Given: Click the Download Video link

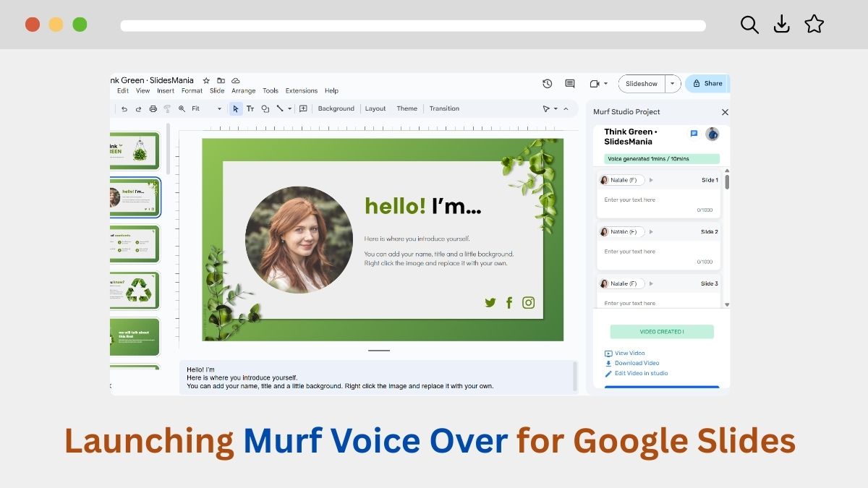Looking at the screenshot, I should pos(632,364).
